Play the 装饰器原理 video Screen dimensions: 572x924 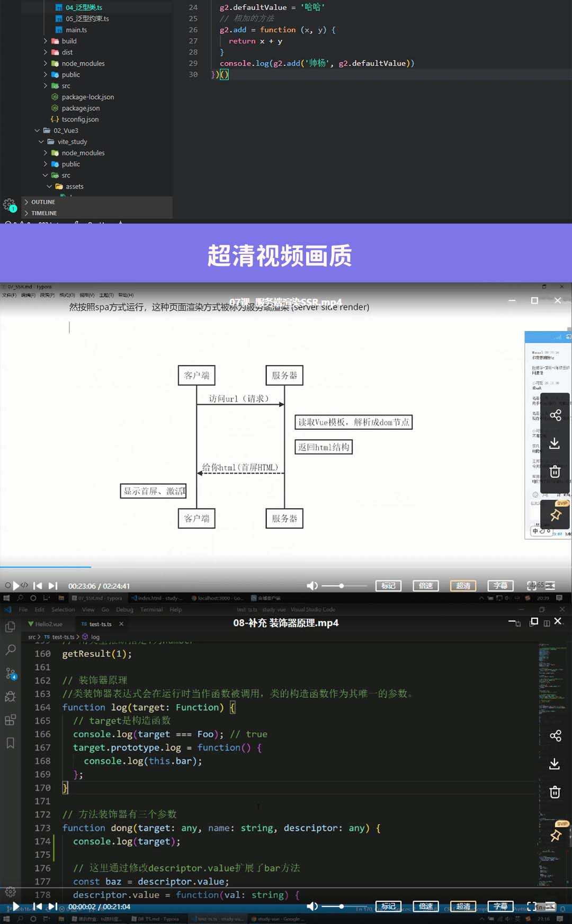pos(16,907)
